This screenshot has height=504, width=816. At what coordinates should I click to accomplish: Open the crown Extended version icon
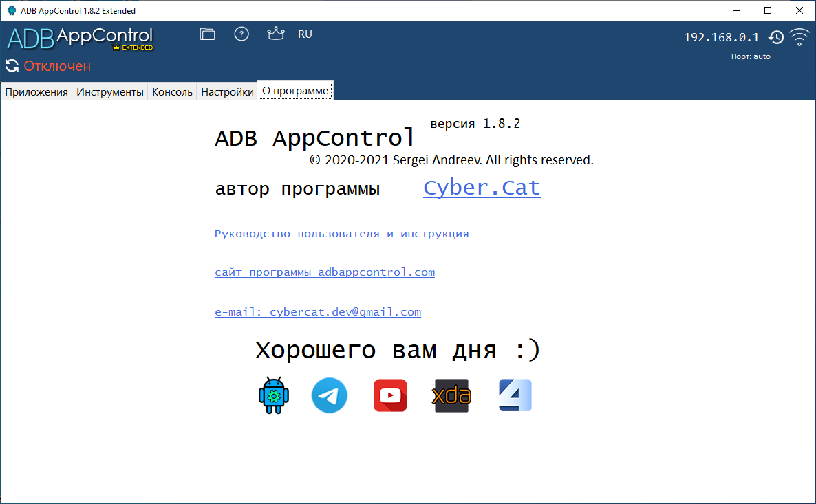(276, 34)
